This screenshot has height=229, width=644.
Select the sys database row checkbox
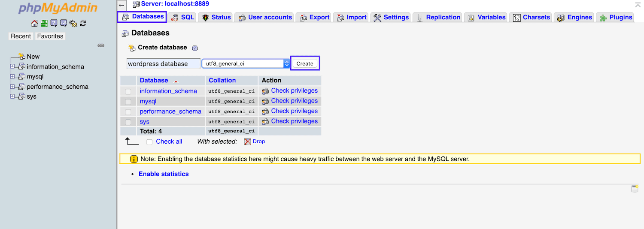(128, 122)
